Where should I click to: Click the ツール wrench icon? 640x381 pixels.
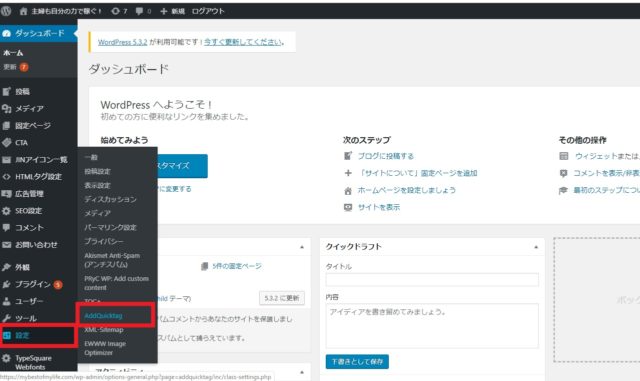point(6,318)
